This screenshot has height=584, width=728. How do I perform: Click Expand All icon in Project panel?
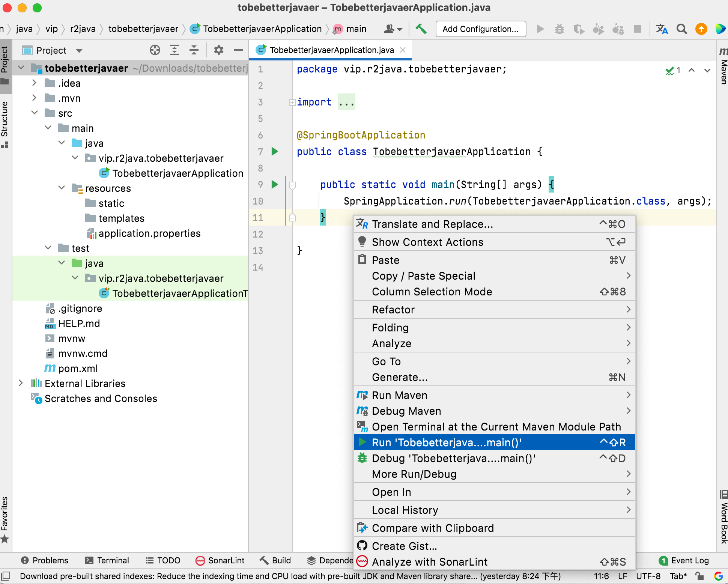coord(174,50)
